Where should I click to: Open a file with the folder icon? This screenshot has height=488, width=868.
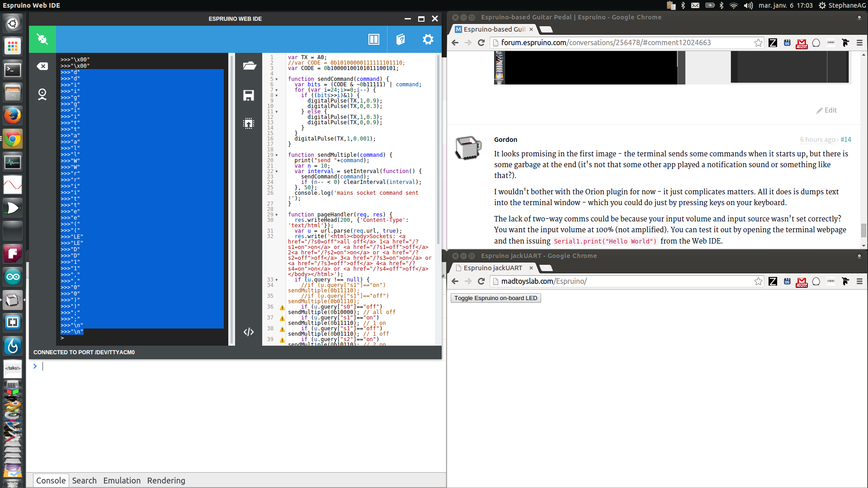tap(249, 66)
